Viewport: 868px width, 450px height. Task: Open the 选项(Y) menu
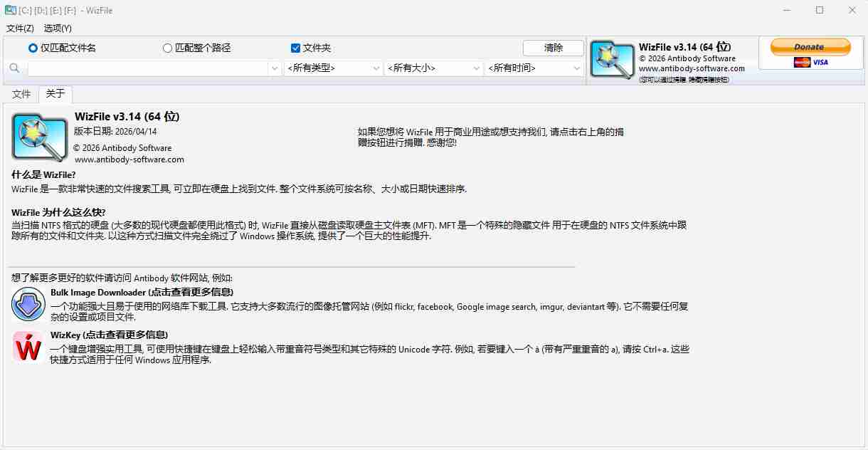pos(58,28)
